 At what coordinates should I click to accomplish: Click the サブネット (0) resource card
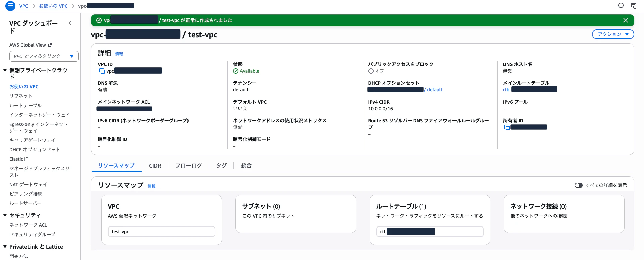click(296, 214)
